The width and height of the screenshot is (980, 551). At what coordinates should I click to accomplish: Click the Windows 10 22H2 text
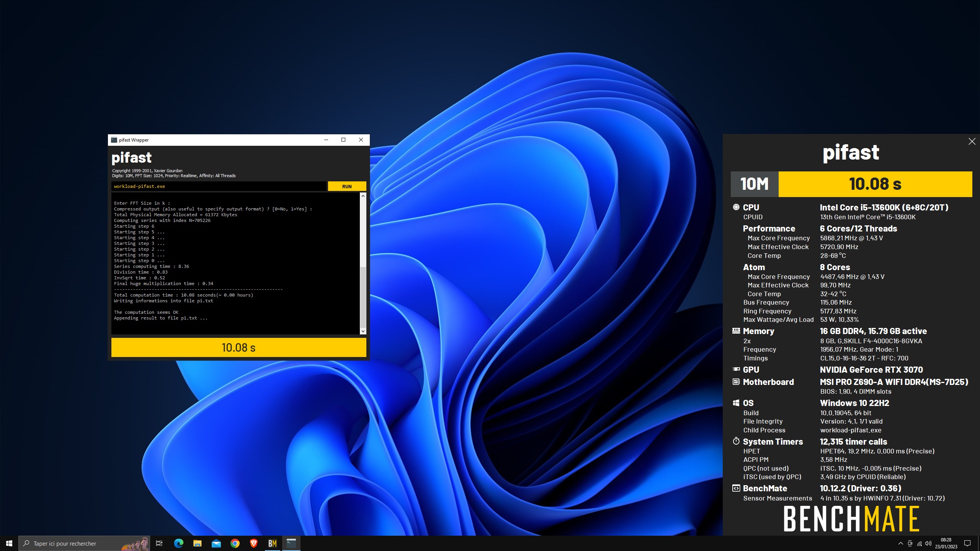(854, 403)
